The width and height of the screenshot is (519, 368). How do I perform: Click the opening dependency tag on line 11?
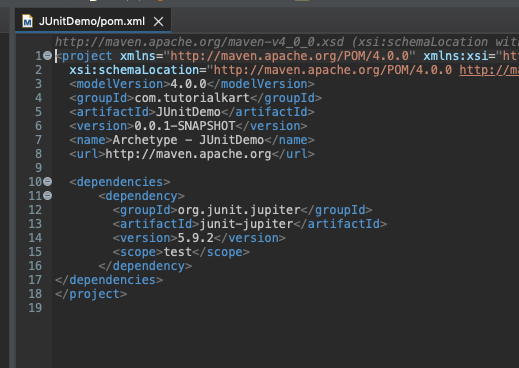[x=141, y=196]
